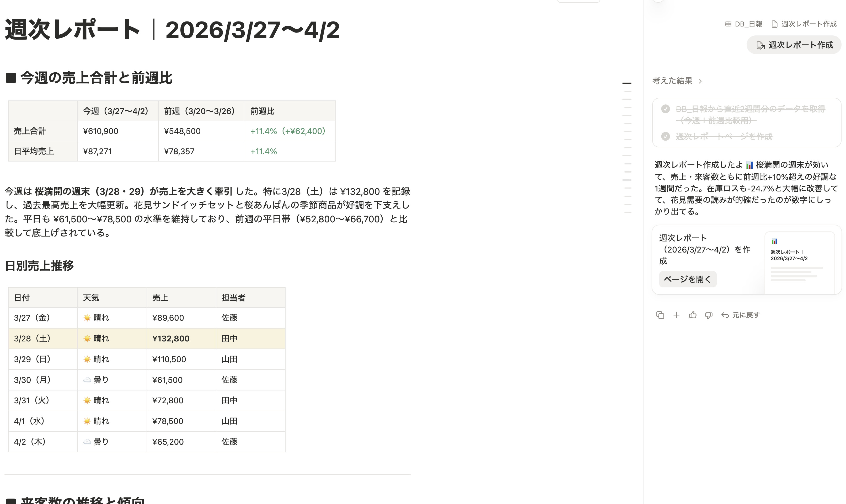Toggle the 週次レポートページを作成 task checkmark

[665, 137]
